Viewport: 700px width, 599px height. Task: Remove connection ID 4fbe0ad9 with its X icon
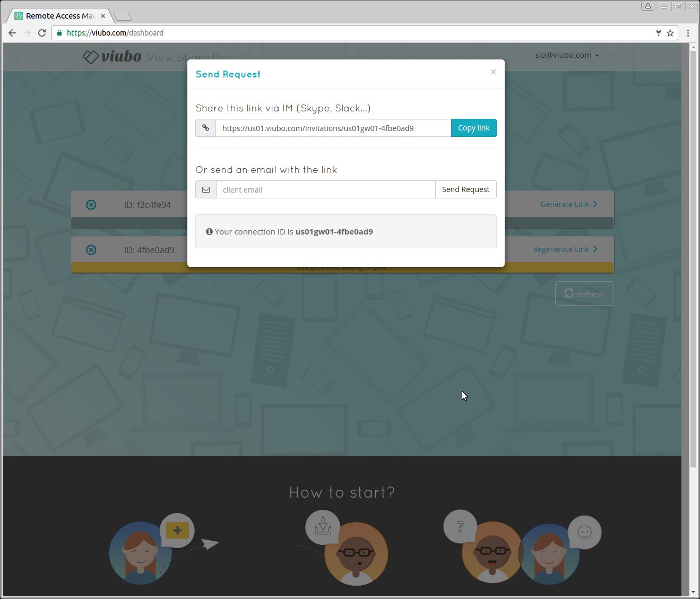(91, 250)
